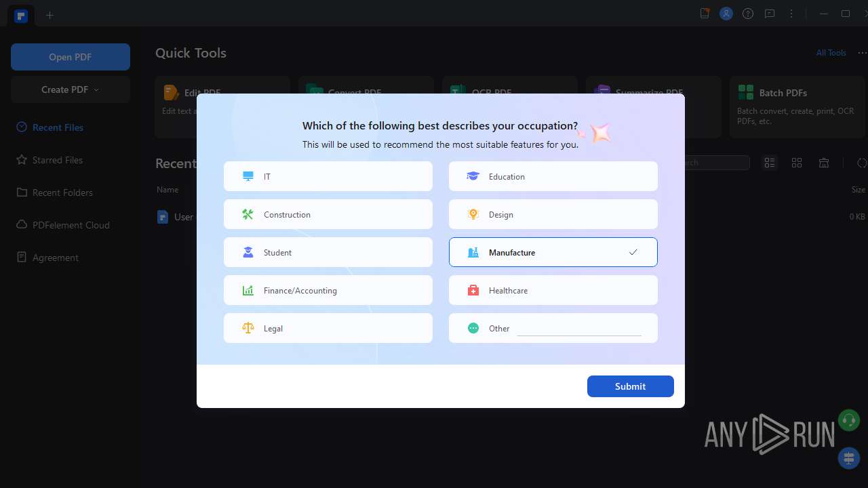868x488 pixels.
Task: Choose Finance/Accounting occupation
Action: pos(328,290)
